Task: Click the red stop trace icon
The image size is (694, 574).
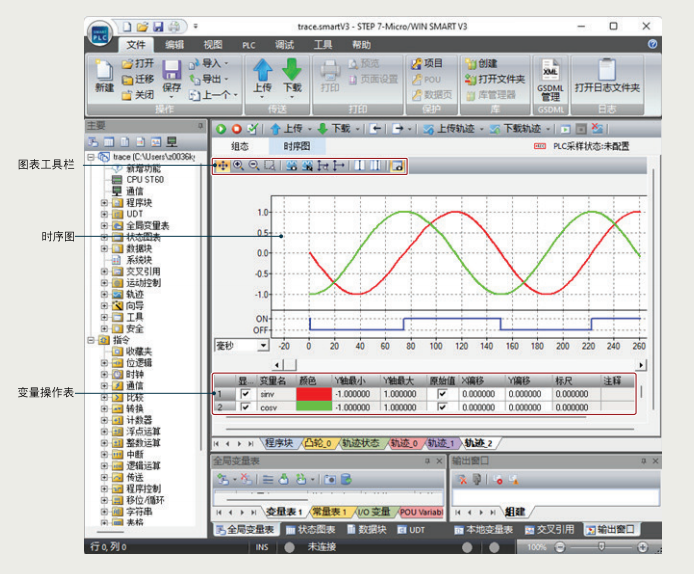Action: point(237,129)
